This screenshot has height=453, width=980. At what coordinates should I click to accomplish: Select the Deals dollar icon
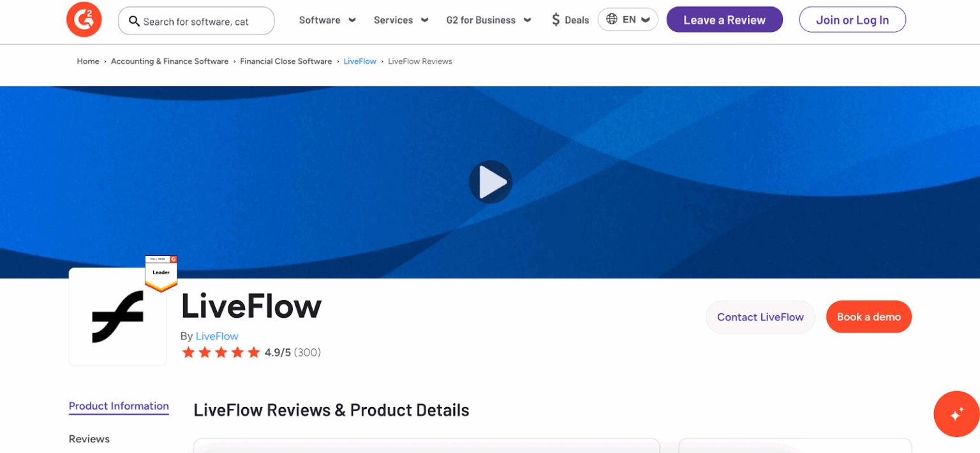555,19
